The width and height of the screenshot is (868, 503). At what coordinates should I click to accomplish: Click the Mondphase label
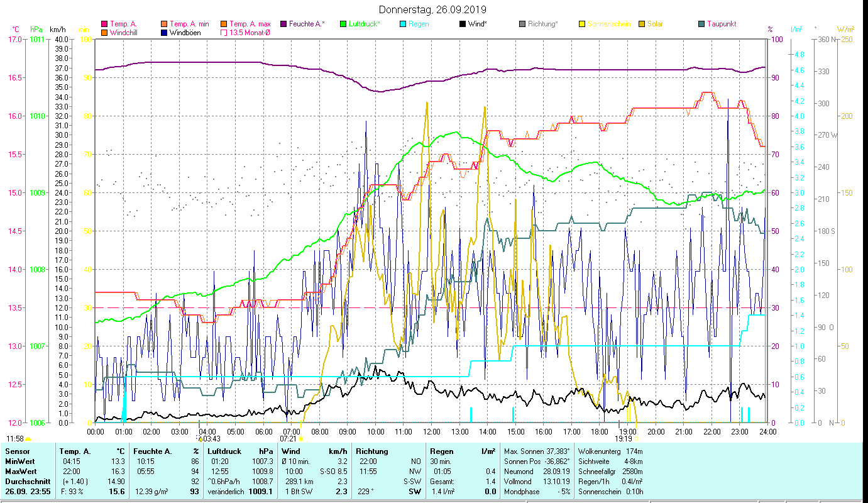[x=521, y=492]
